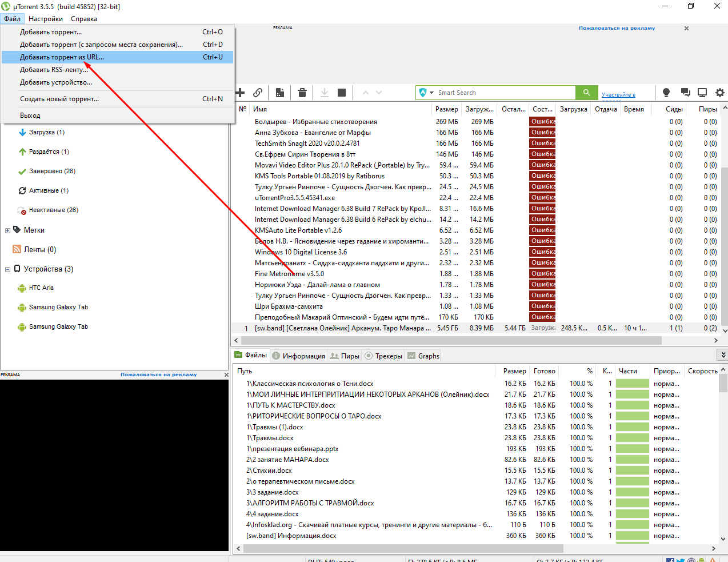Click Пожаловаться на рекламу above black sidebar ad

158,375
